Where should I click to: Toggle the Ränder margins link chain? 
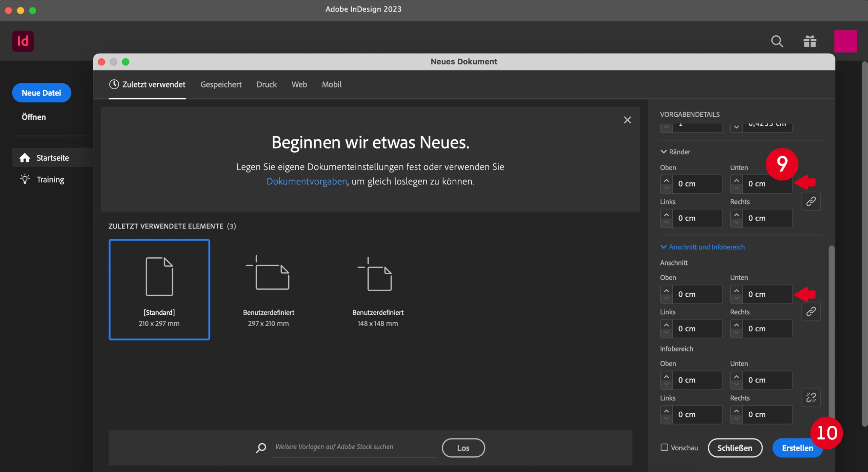pos(811,201)
